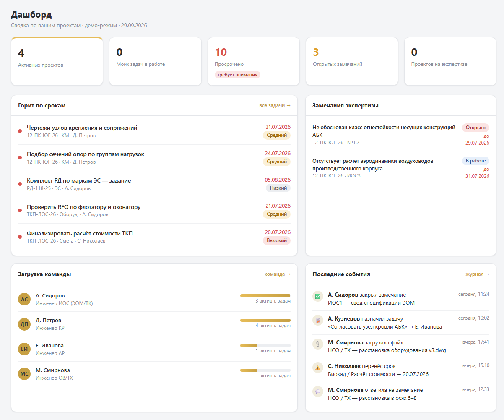Click the 'Открыто' status badge
The height and width of the screenshot is (420, 504).
[475, 128]
